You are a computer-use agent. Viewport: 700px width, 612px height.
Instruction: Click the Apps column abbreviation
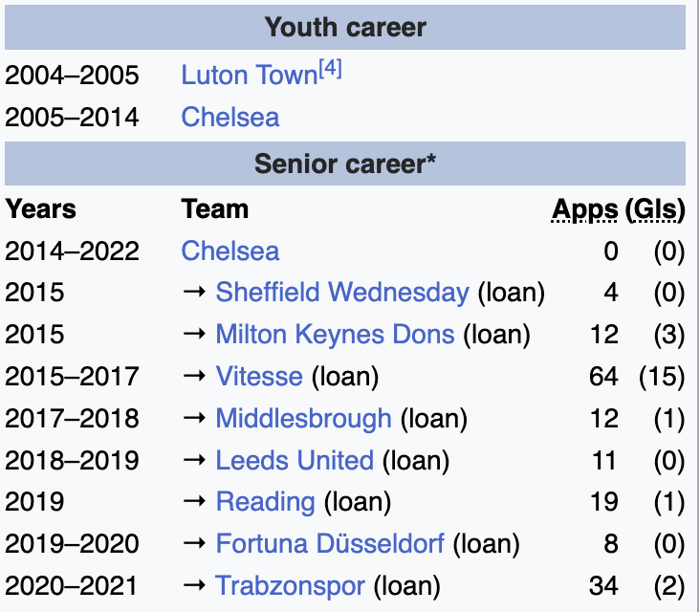584,209
